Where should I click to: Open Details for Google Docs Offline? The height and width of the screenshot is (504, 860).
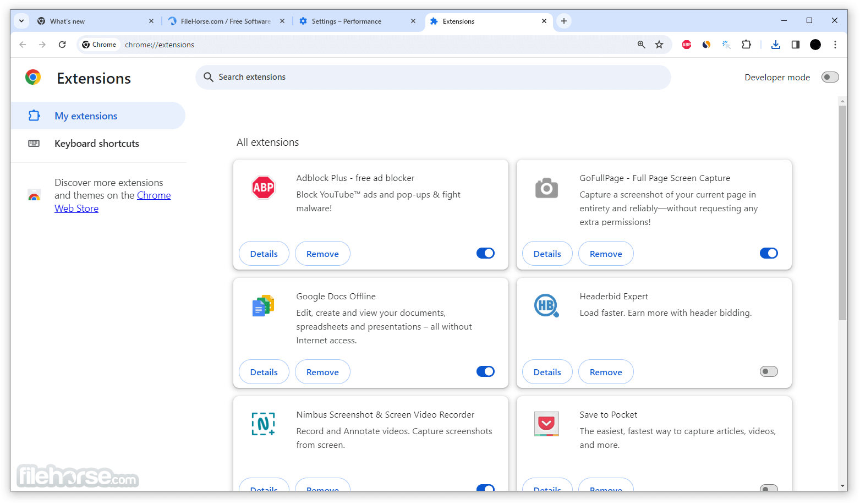coord(264,372)
